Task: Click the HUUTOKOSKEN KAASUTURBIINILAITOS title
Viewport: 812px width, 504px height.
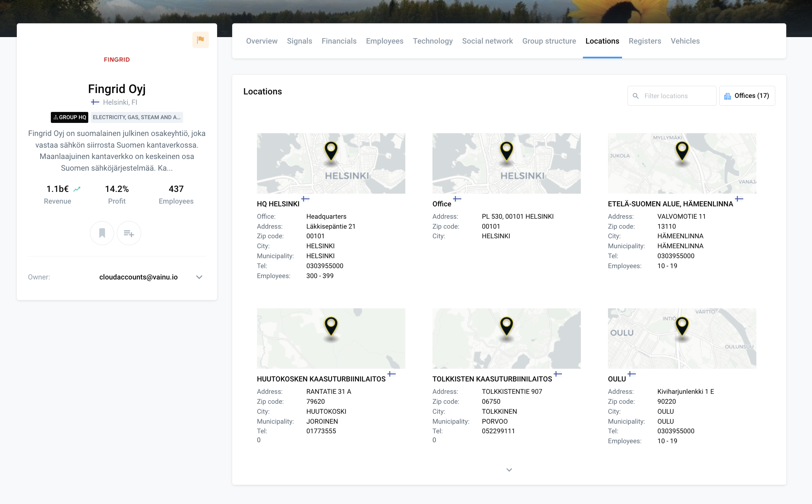Action: 321,379
